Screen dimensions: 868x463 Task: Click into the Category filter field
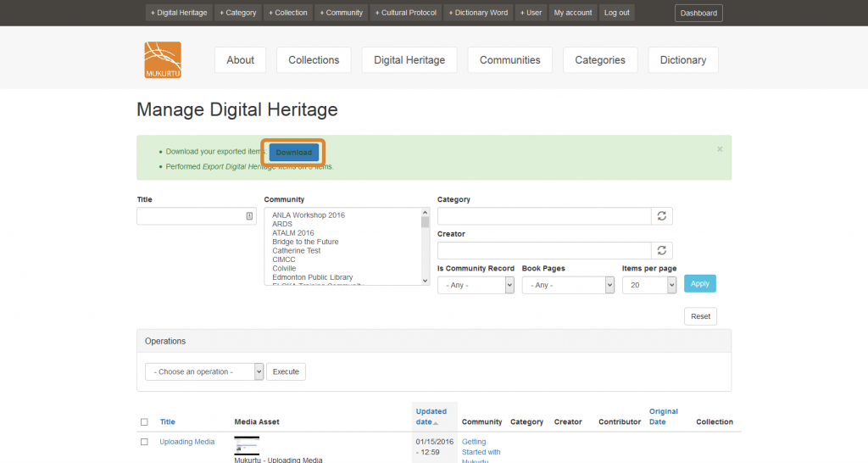[544, 216]
